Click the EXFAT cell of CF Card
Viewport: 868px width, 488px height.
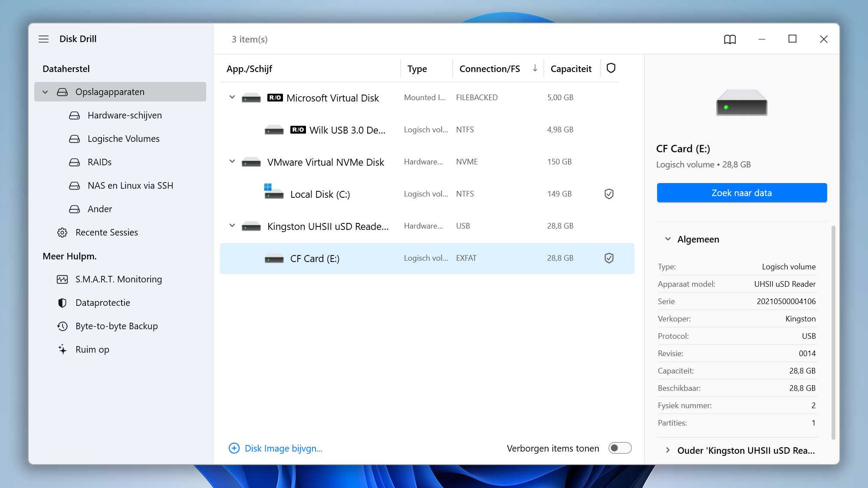466,258
